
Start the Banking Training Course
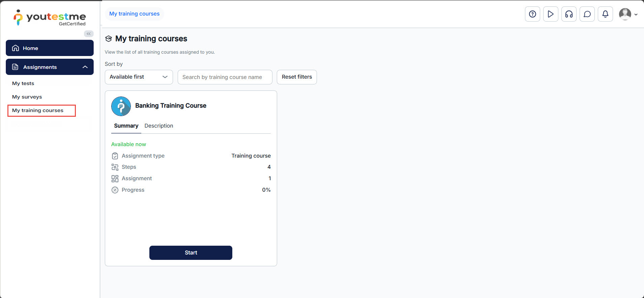tap(191, 253)
